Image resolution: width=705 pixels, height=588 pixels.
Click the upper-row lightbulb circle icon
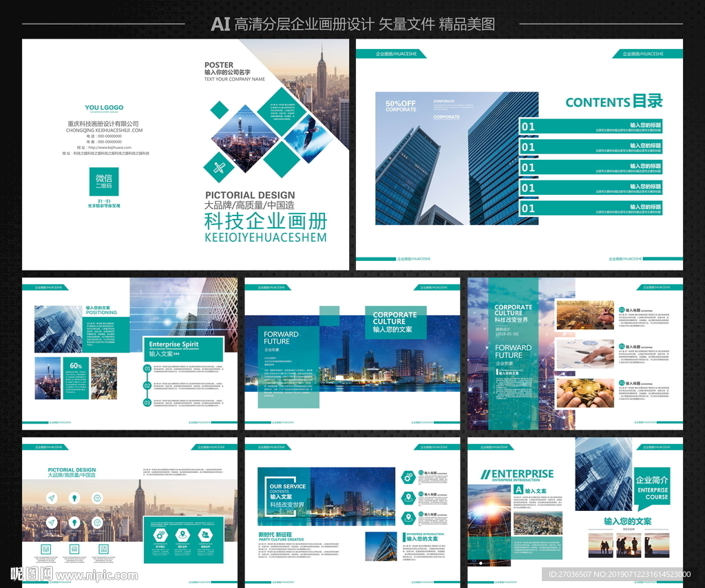[74, 498]
